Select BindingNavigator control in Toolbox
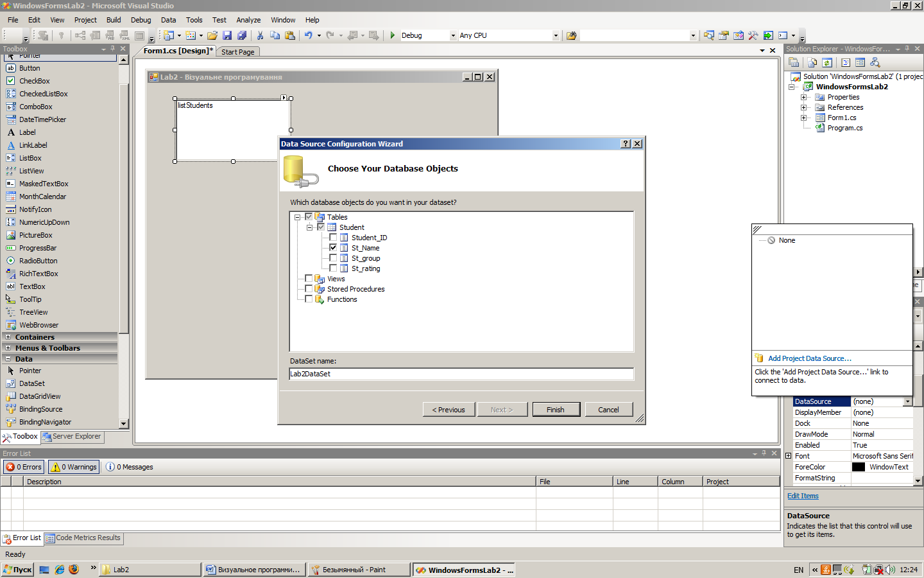 45,422
